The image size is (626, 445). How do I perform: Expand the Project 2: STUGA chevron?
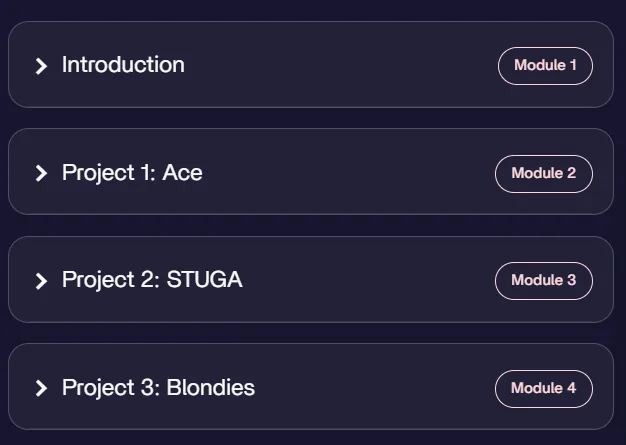click(x=41, y=281)
